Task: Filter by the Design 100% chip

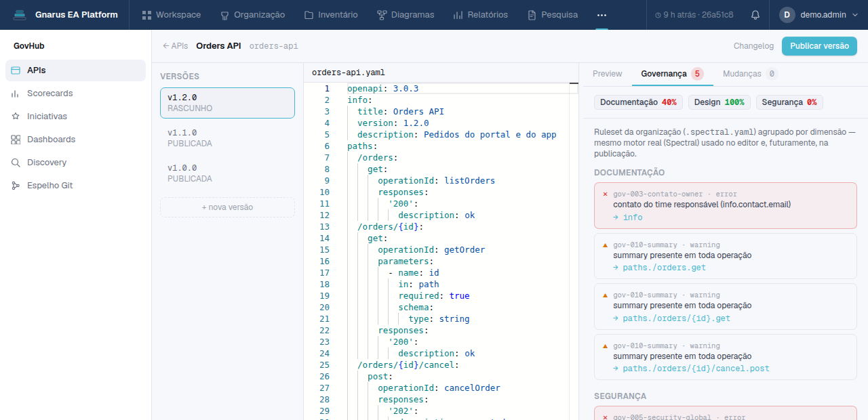Action: point(719,102)
